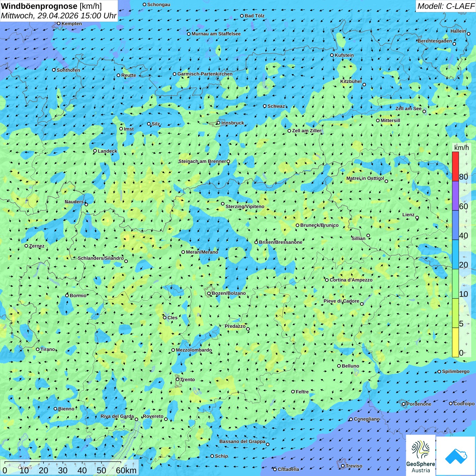Click the Sillian label

(x=358, y=238)
